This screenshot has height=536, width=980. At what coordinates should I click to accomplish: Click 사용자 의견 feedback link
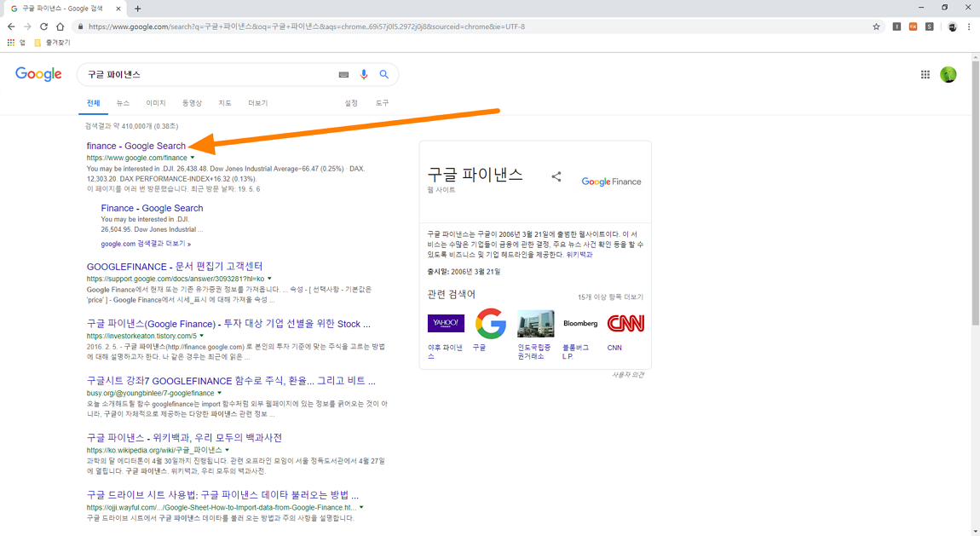click(x=627, y=375)
